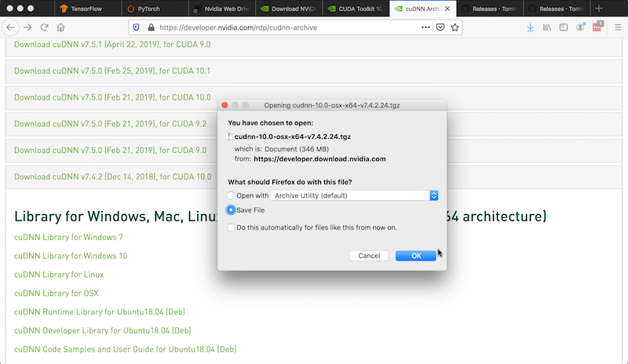This screenshot has height=364, width=628.
Task: Check Do this automatically checkbox
Action: point(231,227)
